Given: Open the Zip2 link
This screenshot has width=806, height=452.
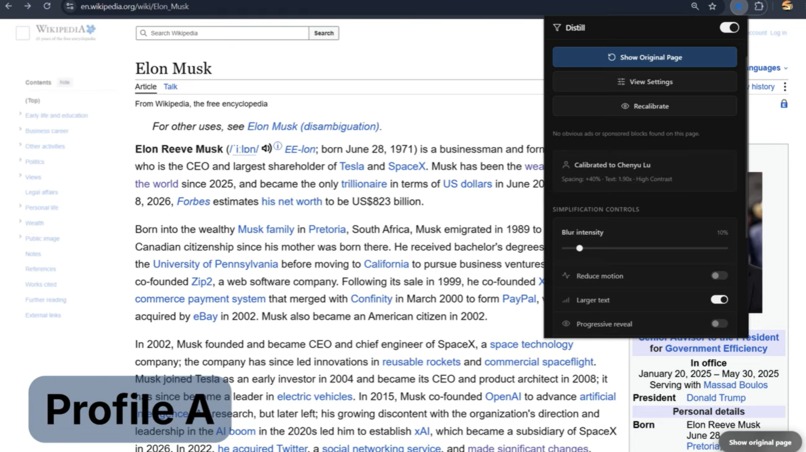Looking at the screenshot, I should pos(202,282).
